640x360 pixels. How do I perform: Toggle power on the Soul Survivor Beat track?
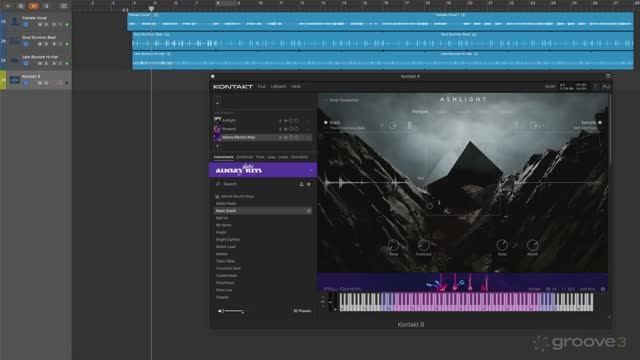(x=26, y=44)
